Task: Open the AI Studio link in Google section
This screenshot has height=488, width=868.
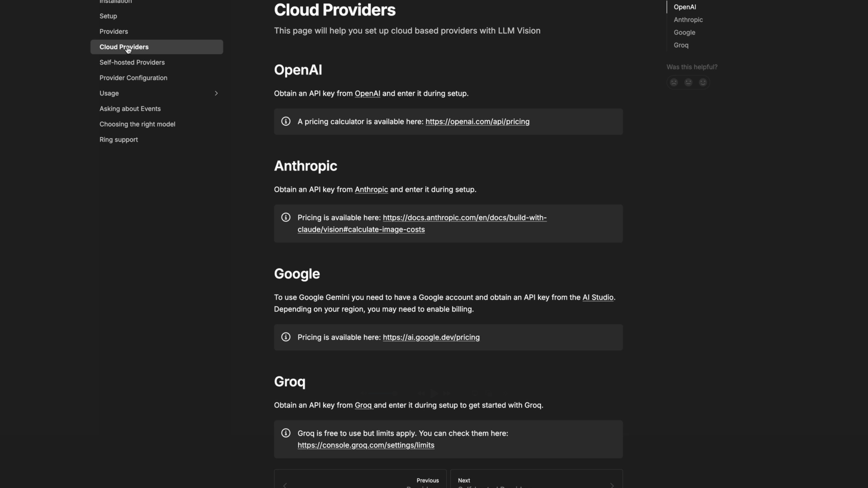Action: click(x=597, y=297)
